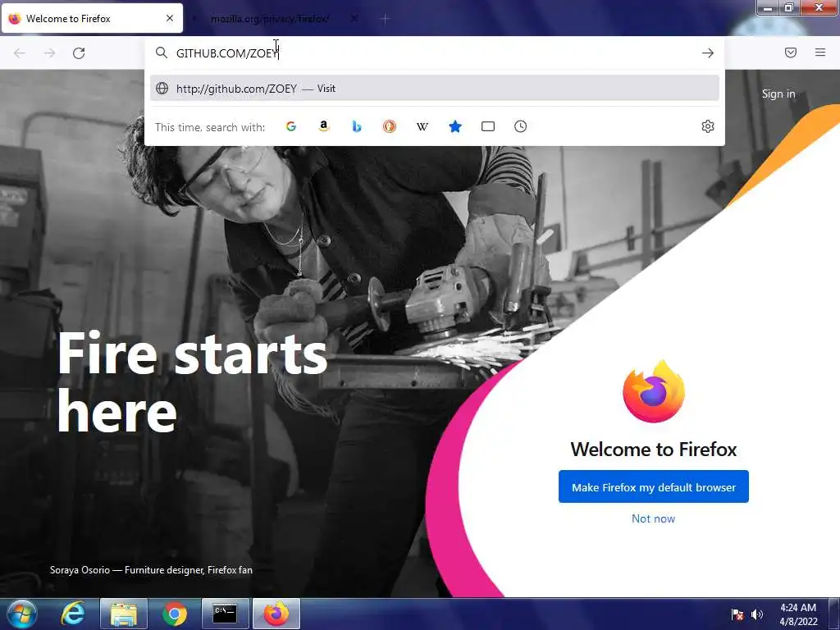This screenshot has height=630, width=840.
Task: Switch to the Welcome to Firefox tab
Action: click(x=92, y=18)
